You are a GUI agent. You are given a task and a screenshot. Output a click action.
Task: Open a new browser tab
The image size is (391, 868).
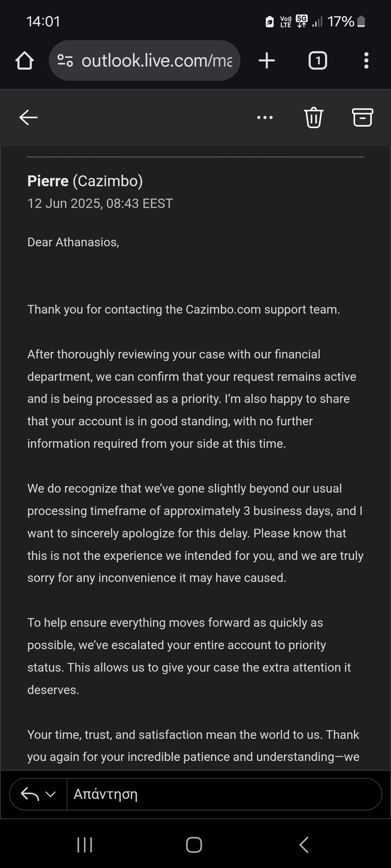pyautogui.click(x=267, y=60)
